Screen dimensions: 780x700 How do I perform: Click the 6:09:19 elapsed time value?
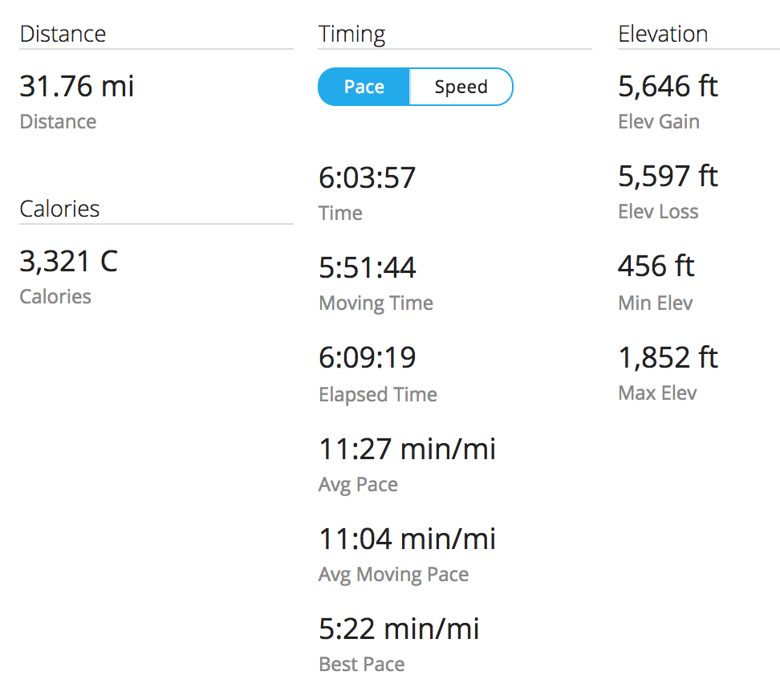(x=368, y=357)
